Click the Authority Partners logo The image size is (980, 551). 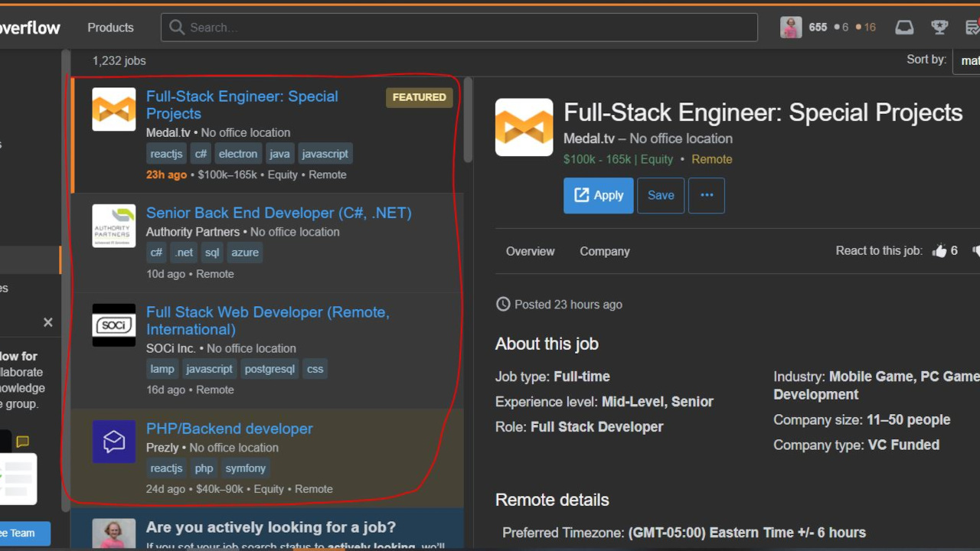click(x=114, y=226)
